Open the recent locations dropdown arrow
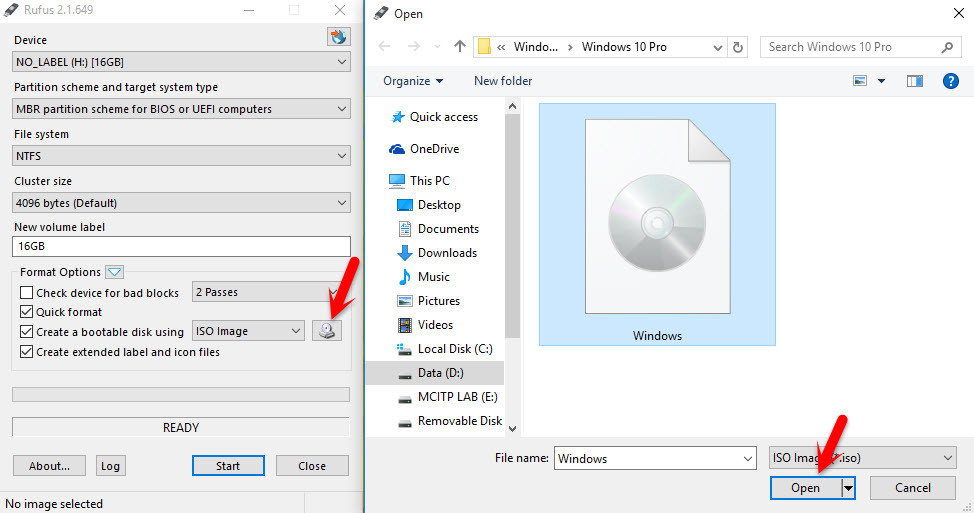 tap(437, 47)
